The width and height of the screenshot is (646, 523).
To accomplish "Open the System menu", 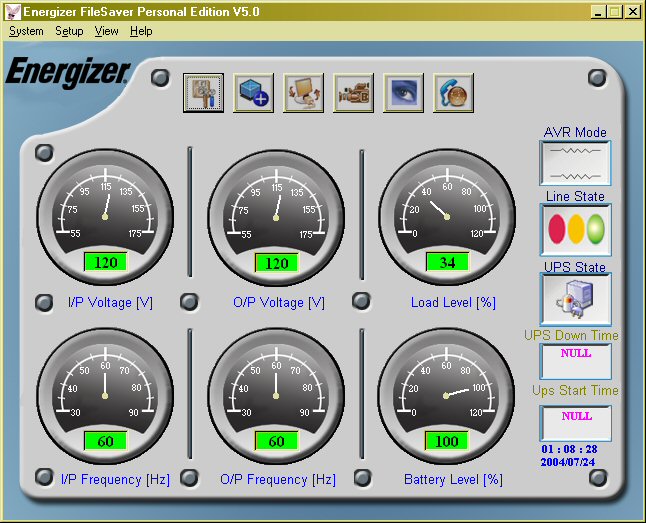I will pyautogui.click(x=26, y=31).
